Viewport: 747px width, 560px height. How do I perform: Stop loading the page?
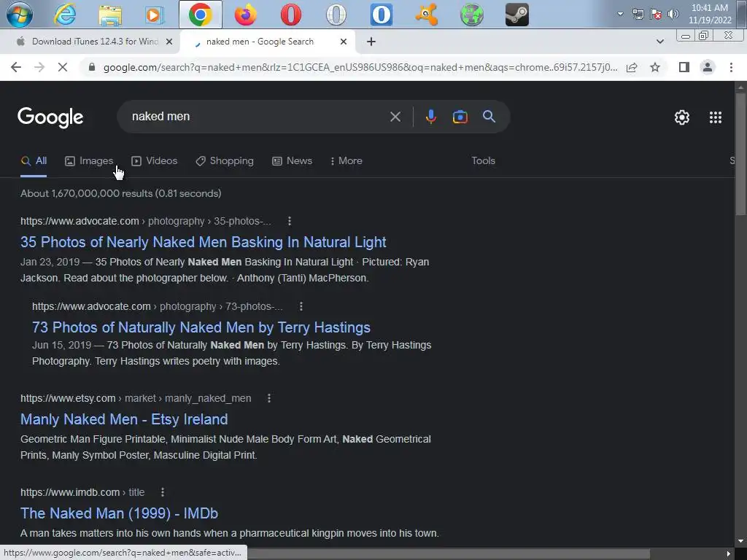tap(63, 67)
